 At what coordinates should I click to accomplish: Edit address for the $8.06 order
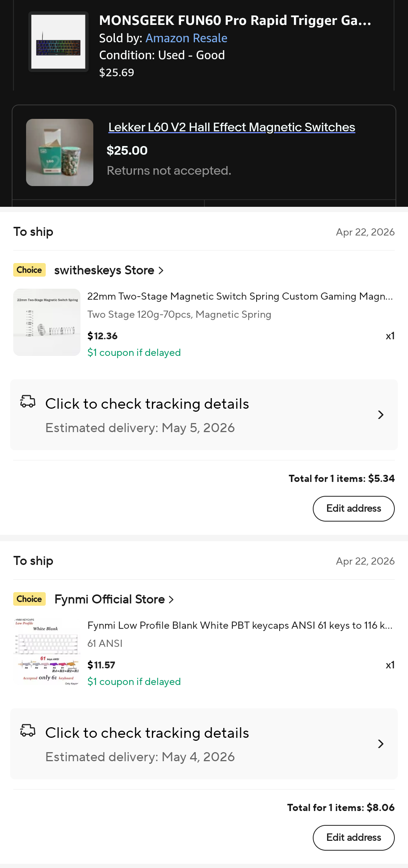354,838
